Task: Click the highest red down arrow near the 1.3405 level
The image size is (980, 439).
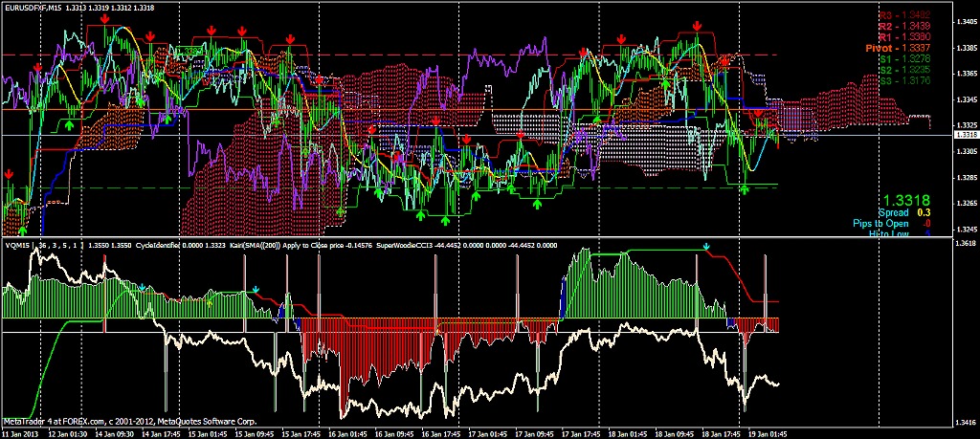Action: click(104, 20)
